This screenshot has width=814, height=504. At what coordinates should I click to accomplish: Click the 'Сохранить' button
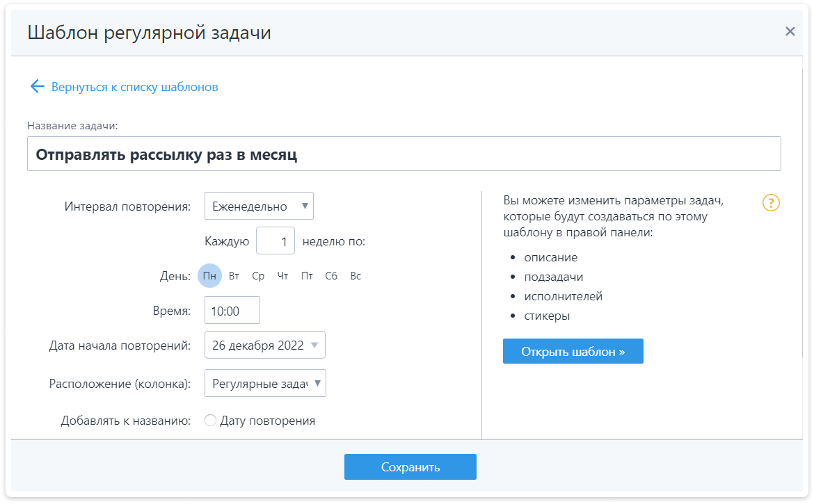coord(410,466)
